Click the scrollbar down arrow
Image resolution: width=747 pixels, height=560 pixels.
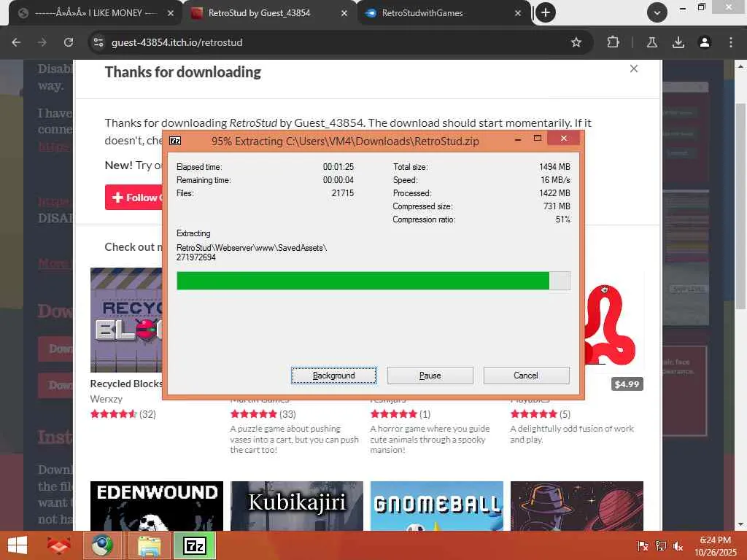(740, 524)
